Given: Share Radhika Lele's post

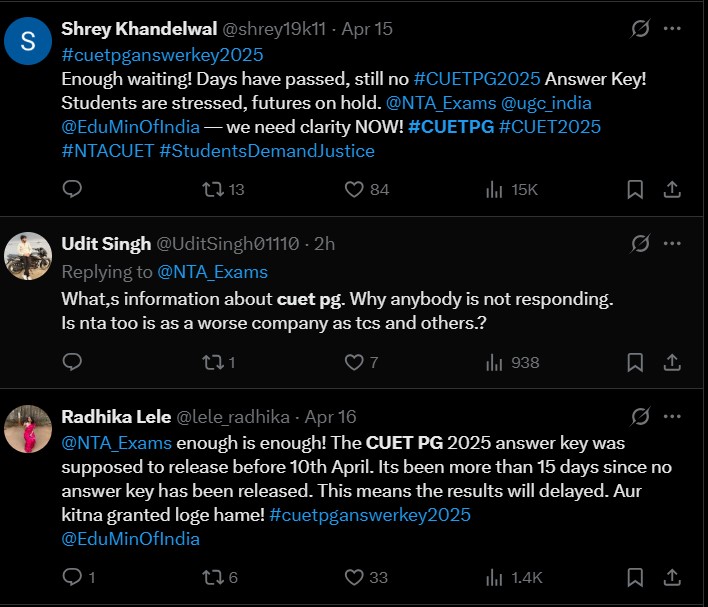Looking at the screenshot, I should coord(673,577).
